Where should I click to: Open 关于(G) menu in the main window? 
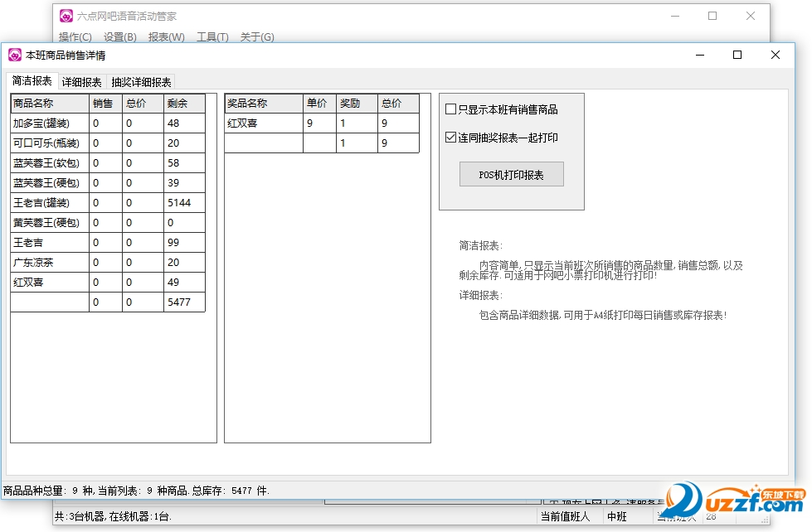(x=257, y=36)
